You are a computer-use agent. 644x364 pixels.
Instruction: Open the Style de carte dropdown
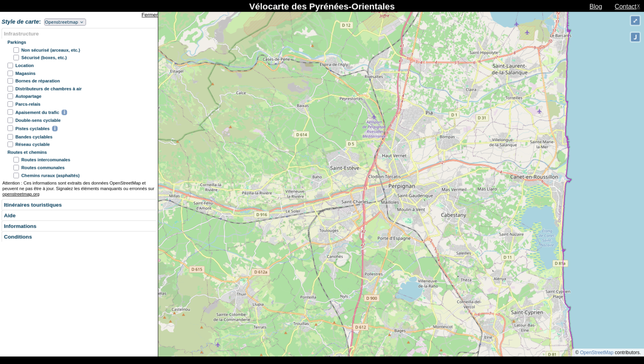click(65, 22)
